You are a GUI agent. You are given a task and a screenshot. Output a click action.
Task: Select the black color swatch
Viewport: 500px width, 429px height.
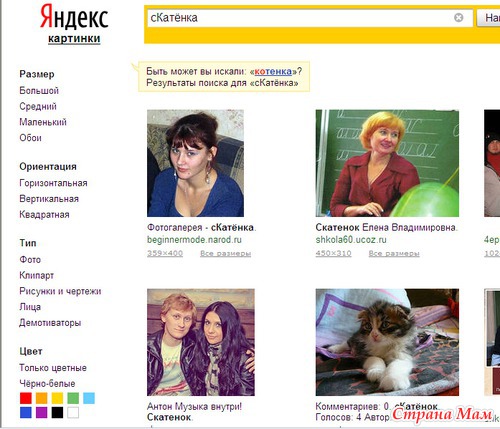[57, 412]
